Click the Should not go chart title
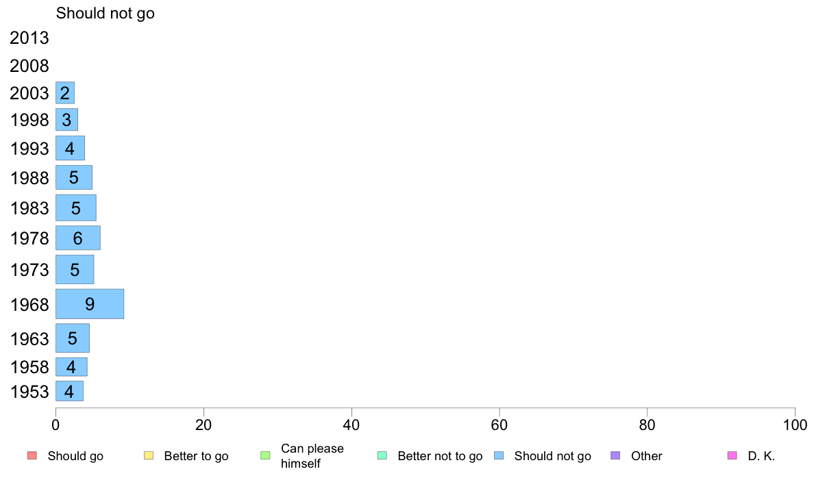Image resolution: width=814 pixels, height=504 pixels. tap(106, 14)
